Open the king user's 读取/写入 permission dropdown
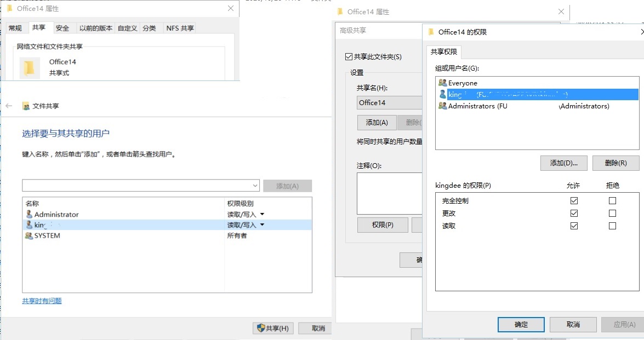 (x=262, y=225)
